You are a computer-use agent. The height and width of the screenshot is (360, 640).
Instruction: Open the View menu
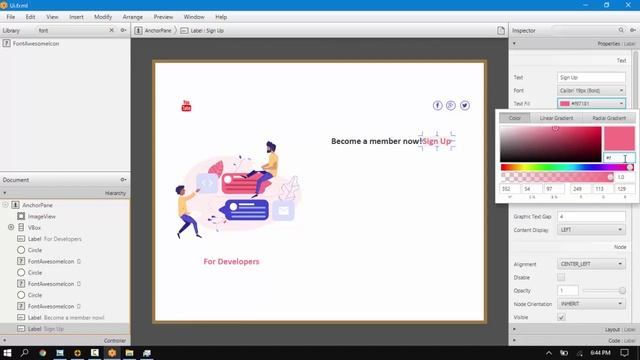[52, 17]
